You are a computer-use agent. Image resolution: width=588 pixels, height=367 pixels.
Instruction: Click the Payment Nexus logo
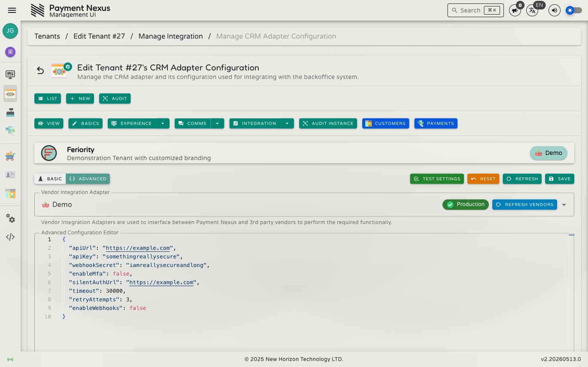point(38,10)
